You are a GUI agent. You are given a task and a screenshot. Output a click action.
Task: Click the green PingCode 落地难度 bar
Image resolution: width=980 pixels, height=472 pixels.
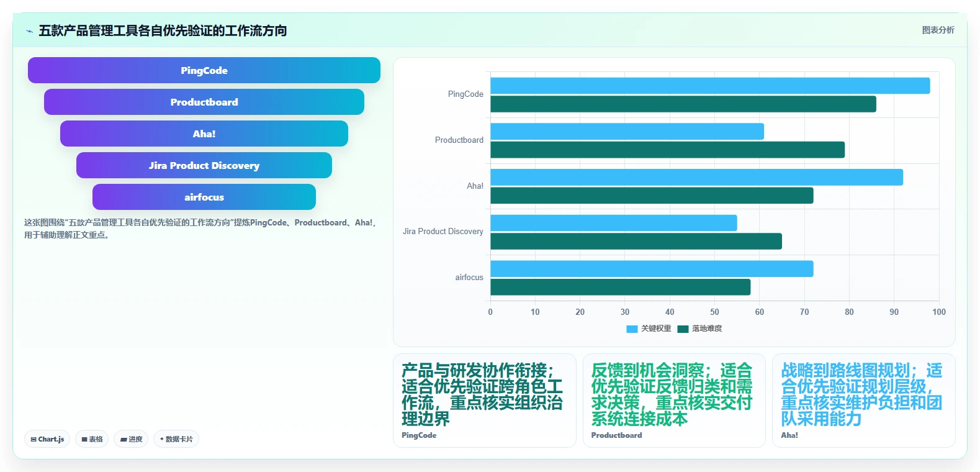pyautogui.click(x=683, y=104)
